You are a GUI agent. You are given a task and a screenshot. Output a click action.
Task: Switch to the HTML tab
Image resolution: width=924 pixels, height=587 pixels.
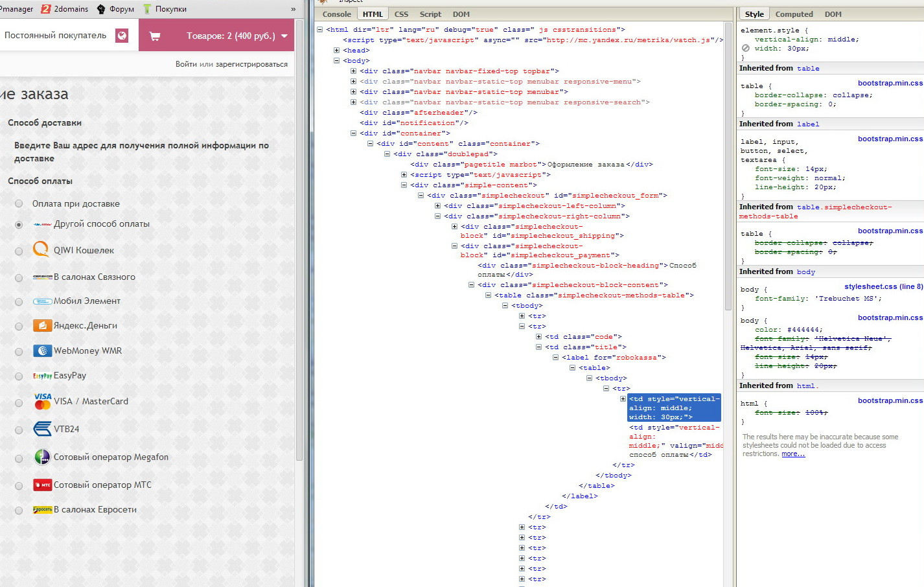373,14
